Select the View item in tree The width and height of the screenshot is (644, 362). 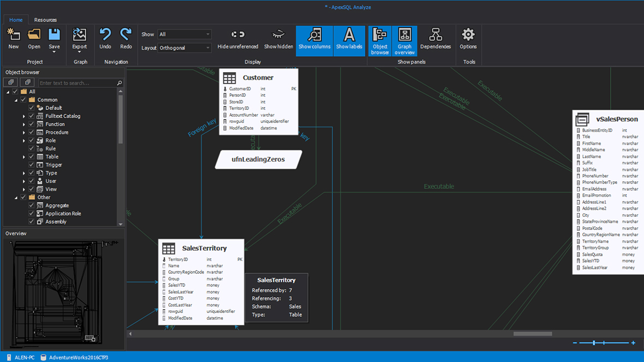[x=51, y=189]
